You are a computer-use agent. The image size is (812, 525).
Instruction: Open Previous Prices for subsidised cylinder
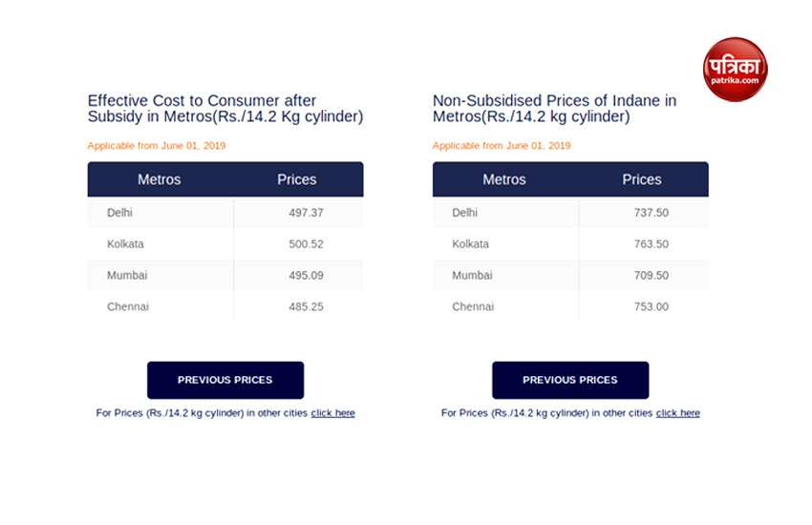(x=225, y=380)
